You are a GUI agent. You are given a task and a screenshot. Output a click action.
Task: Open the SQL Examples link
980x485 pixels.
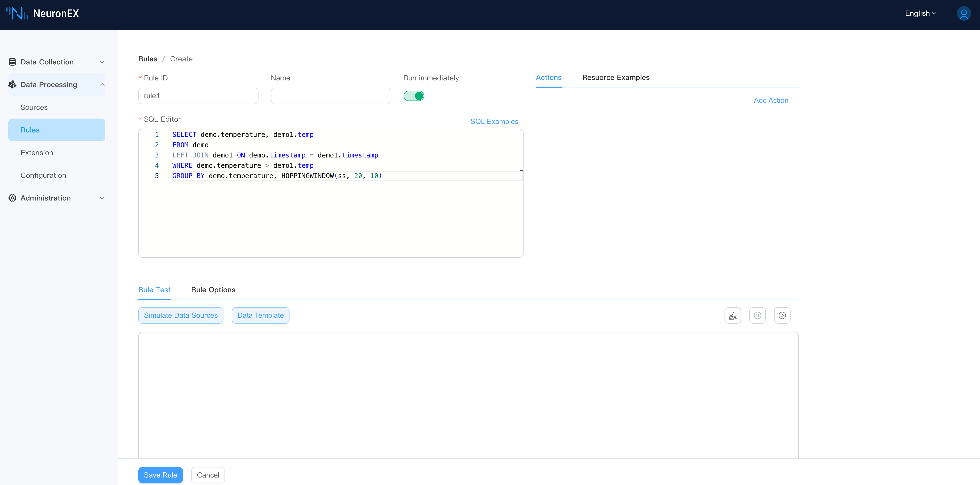click(494, 122)
